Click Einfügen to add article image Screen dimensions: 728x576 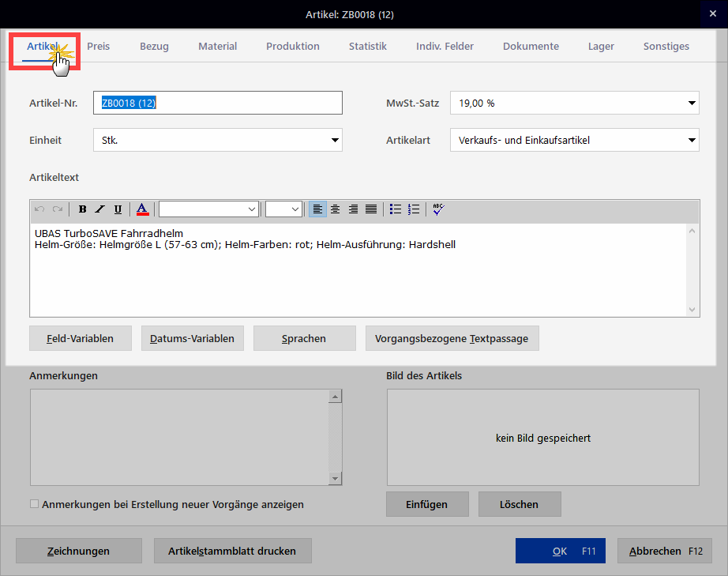coord(427,504)
